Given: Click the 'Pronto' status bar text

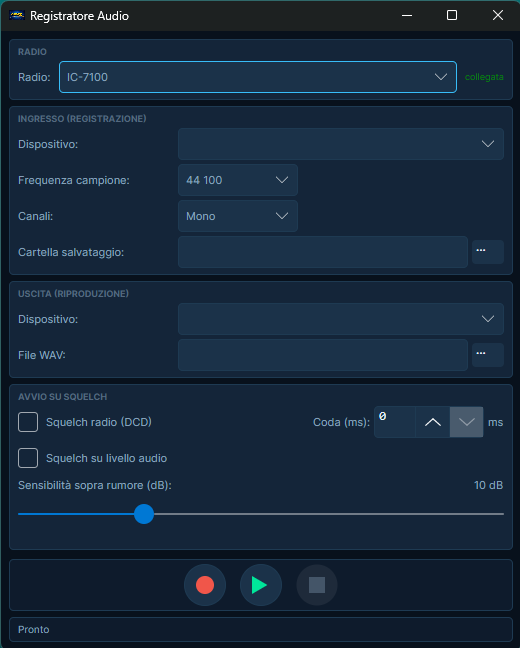Looking at the screenshot, I should (x=33, y=629).
